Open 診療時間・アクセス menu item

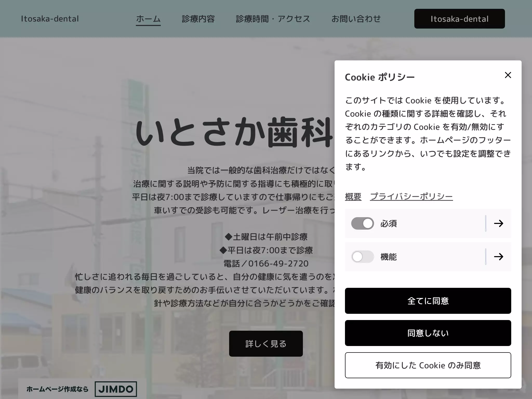click(x=273, y=19)
